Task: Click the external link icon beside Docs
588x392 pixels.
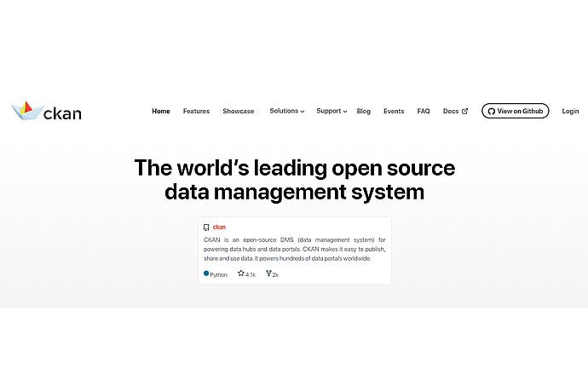Action: point(464,111)
